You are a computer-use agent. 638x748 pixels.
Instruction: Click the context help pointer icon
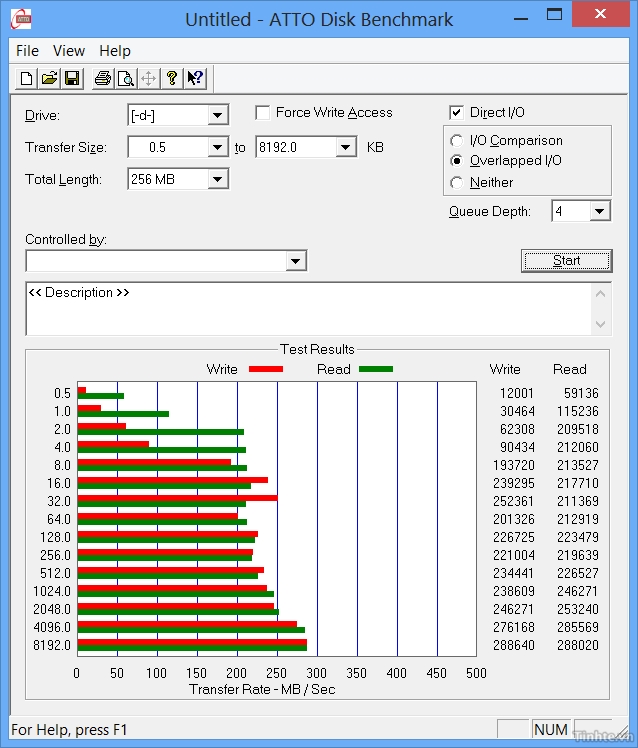pyautogui.click(x=195, y=78)
